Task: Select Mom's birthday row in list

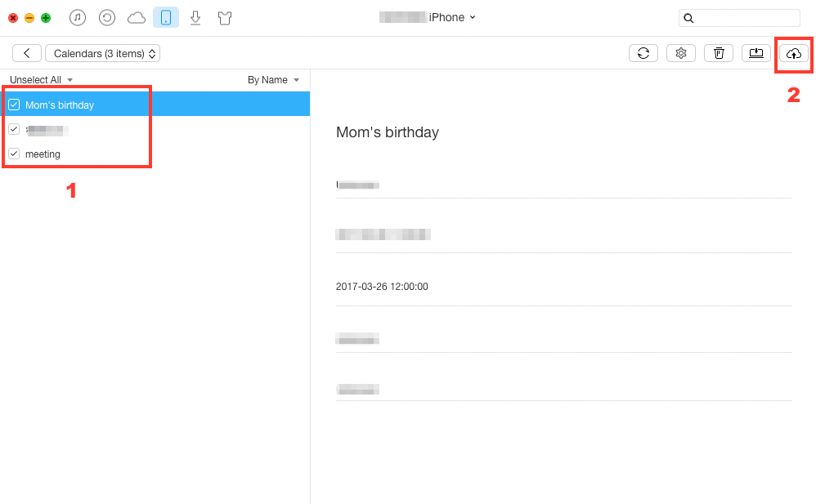Action: [155, 104]
